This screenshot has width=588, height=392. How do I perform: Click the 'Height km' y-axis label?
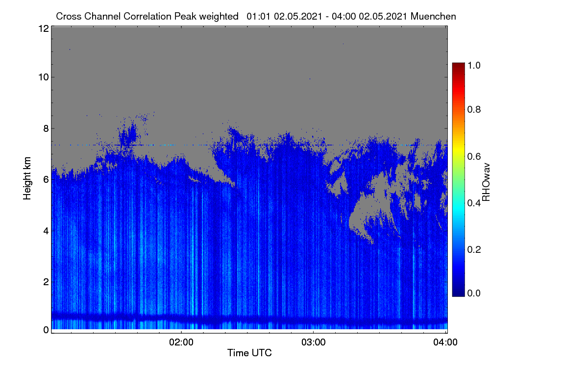coord(27,179)
